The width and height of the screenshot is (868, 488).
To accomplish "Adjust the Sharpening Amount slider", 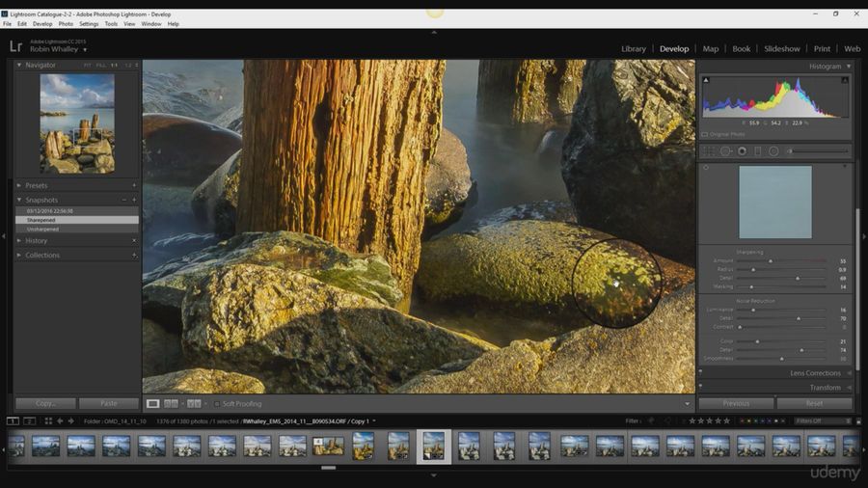I will point(770,260).
